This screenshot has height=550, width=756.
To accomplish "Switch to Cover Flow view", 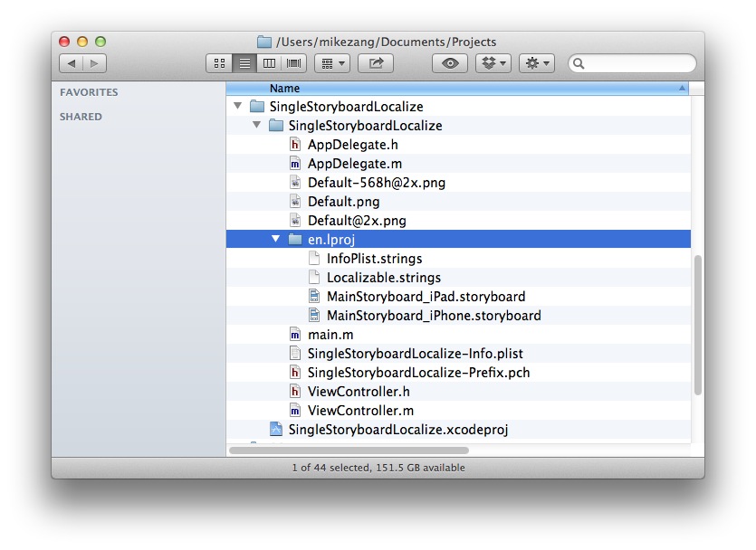I will coord(294,63).
